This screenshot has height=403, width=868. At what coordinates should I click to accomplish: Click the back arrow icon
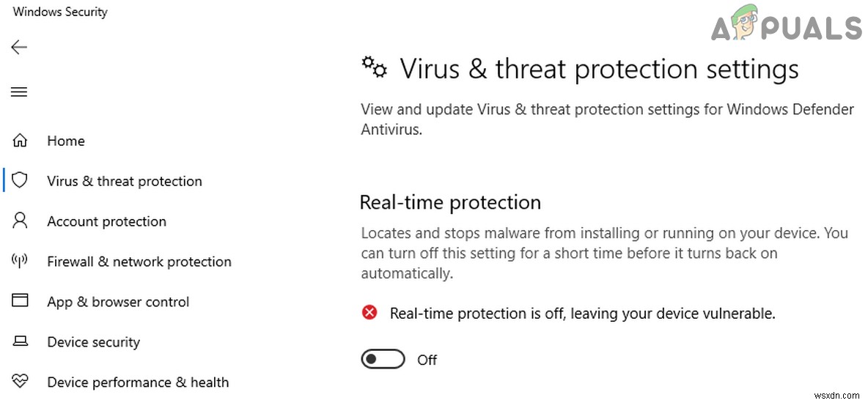pos(19,48)
